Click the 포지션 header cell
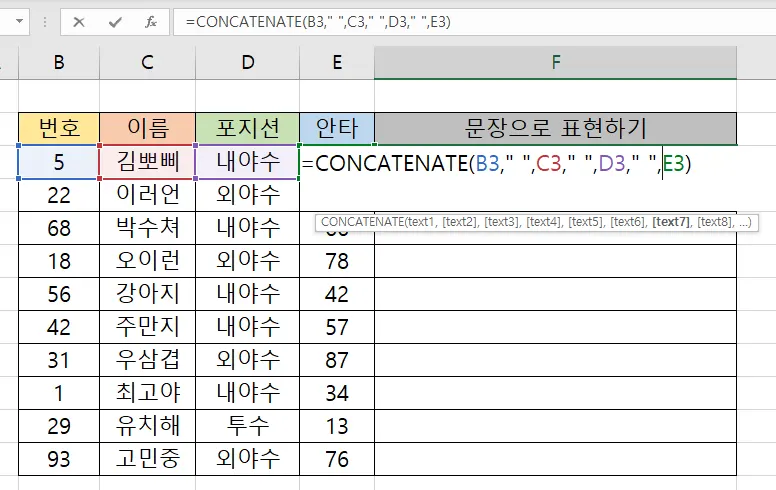This screenshot has height=490, width=776. [247, 128]
